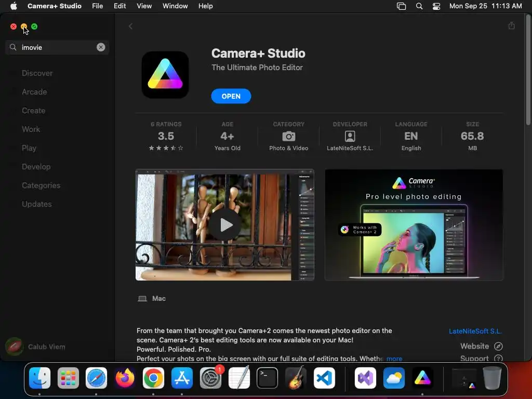
Task: Open Visual Studio Code from the dock
Action: [324, 378]
